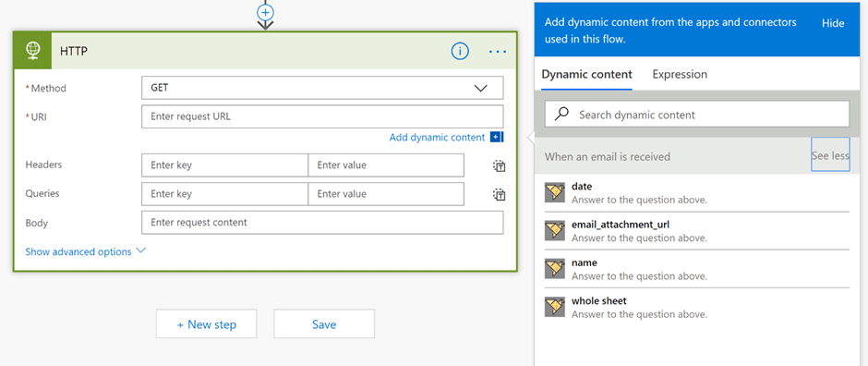Click the New step button
The width and height of the screenshot is (868, 366).
(x=207, y=323)
